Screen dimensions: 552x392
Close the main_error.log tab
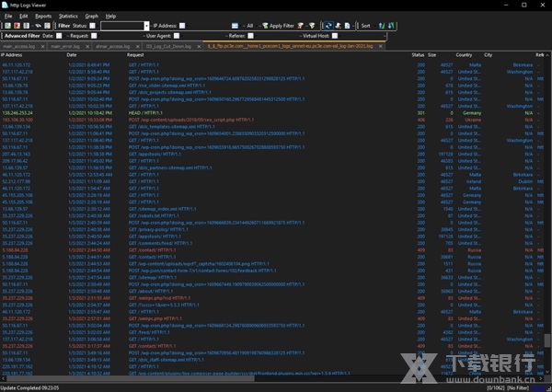(x=87, y=47)
